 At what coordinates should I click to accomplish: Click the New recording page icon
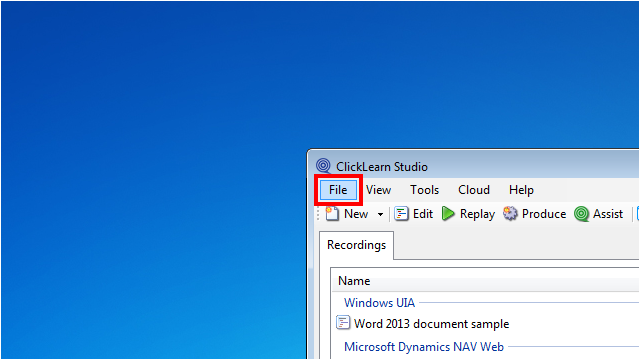coord(332,213)
